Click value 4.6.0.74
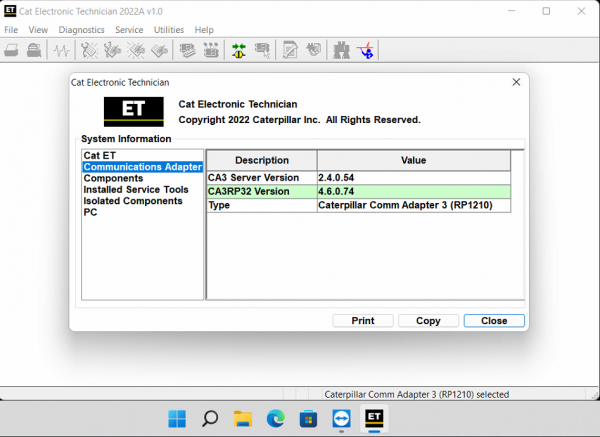Image resolution: width=600 pixels, height=437 pixels. (x=336, y=191)
